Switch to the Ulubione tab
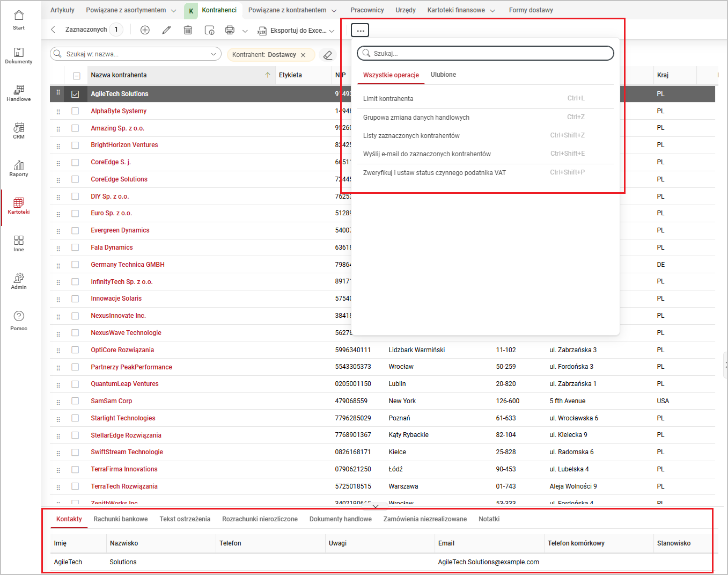Image resolution: width=728 pixels, height=575 pixels. pos(443,75)
